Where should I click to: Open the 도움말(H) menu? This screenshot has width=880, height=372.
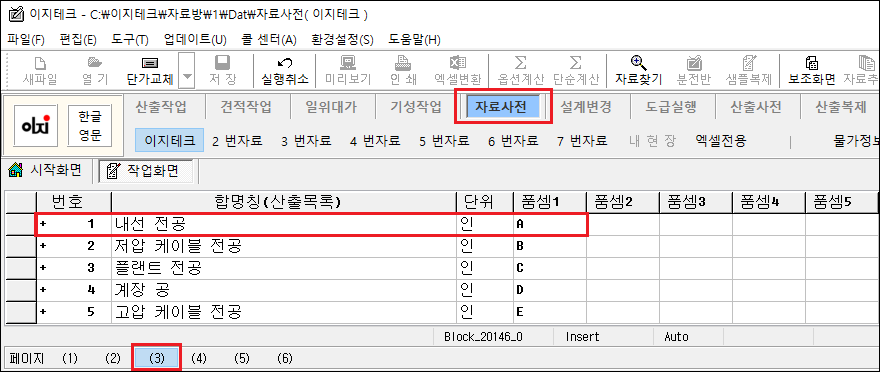click(x=414, y=40)
